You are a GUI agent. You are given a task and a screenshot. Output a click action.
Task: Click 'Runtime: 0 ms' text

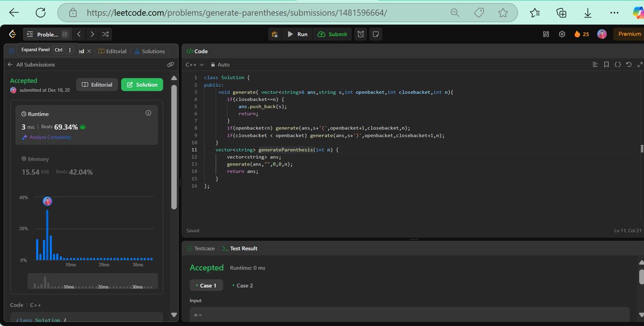click(x=247, y=268)
